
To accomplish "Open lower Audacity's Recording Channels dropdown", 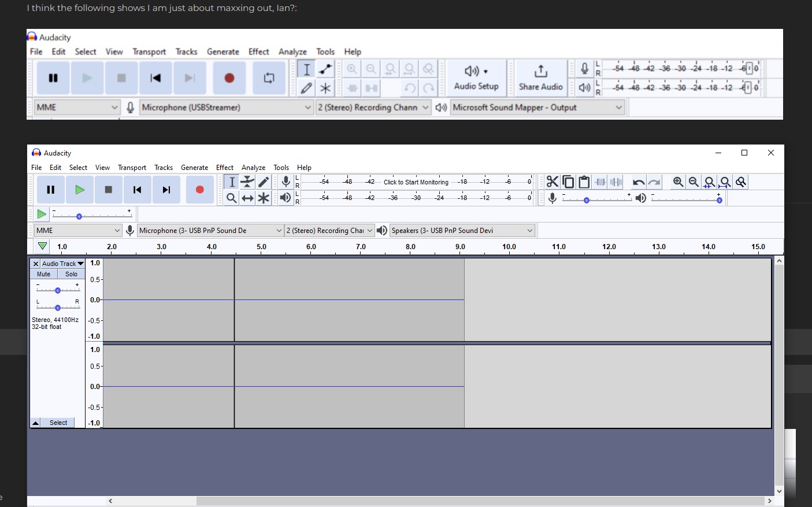I will [329, 231].
